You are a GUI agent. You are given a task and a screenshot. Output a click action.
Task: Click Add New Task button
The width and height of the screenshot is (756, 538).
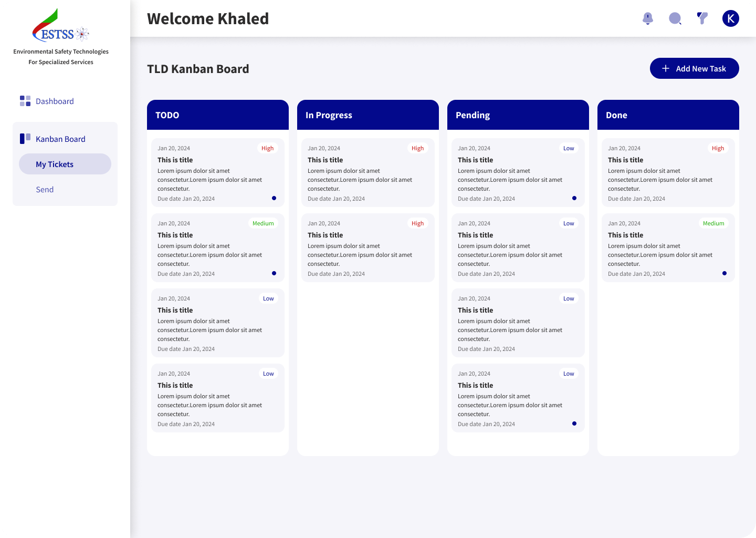pos(695,68)
